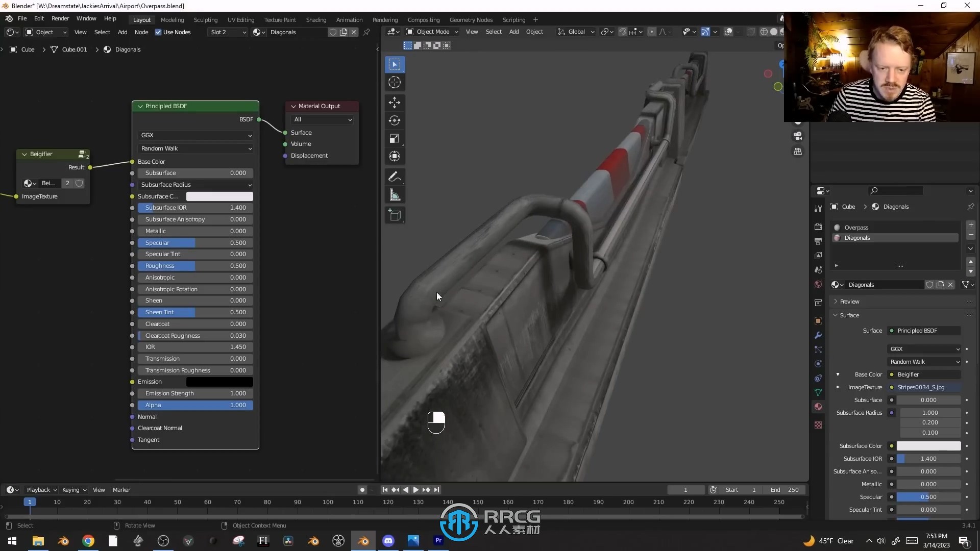Drag the Roughness slider value
The height and width of the screenshot is (551, 980).
point(195,265)
